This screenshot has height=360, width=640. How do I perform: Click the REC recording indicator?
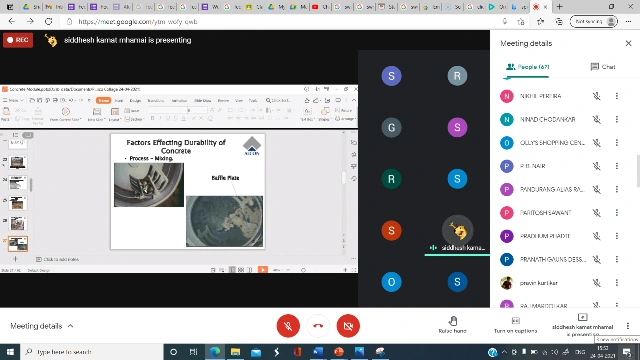(18, 40)
